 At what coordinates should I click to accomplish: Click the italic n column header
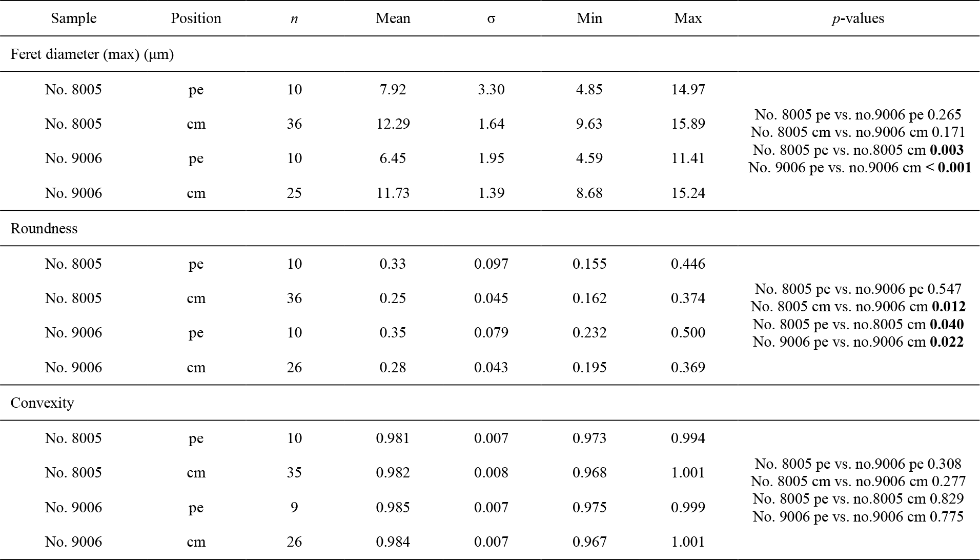click(x=294, y=19)
